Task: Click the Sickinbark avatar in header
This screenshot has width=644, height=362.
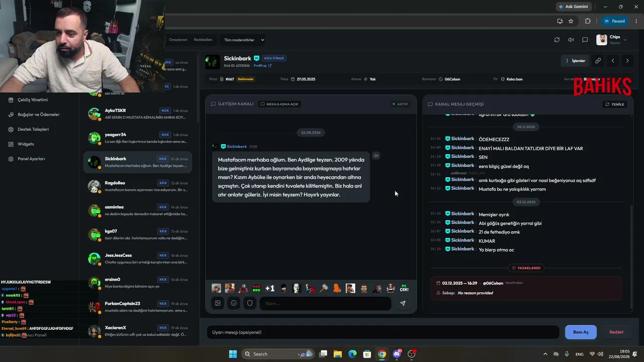Action: tap(212, 62)
